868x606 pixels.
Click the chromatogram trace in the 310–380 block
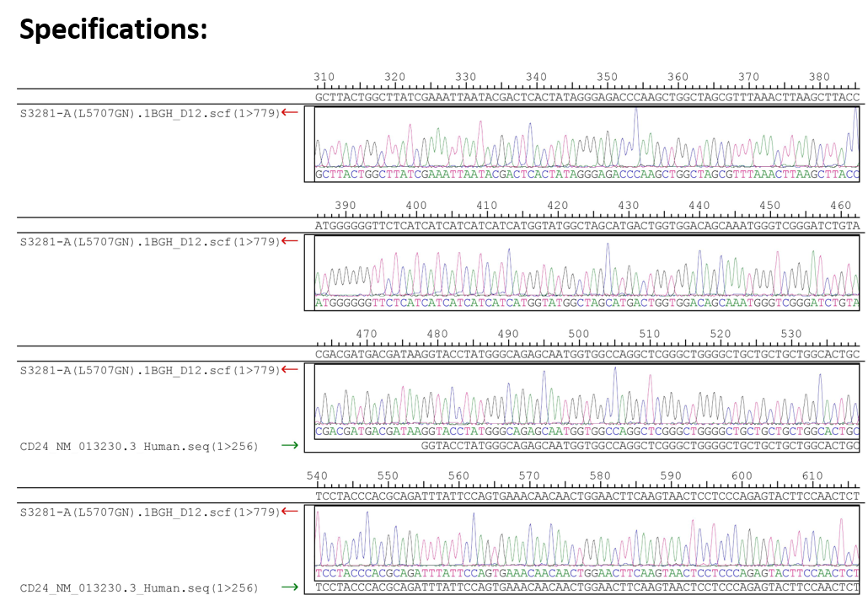point(587,140)
